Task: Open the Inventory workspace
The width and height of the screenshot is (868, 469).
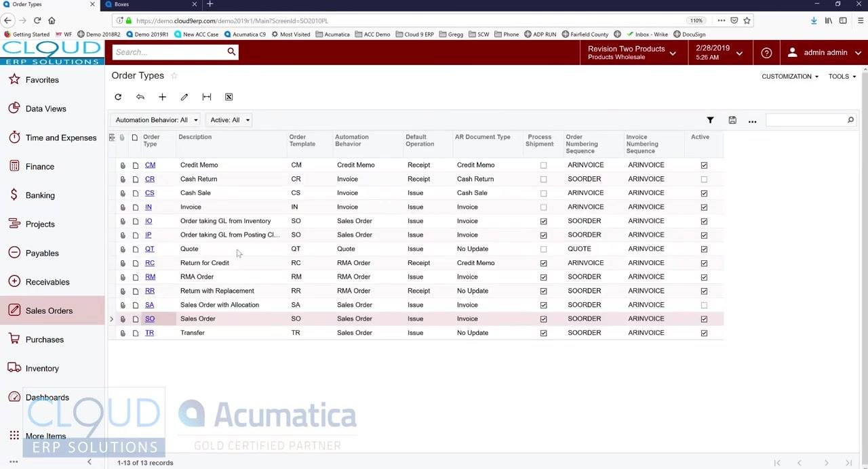Action: click(x=42, y=368)
